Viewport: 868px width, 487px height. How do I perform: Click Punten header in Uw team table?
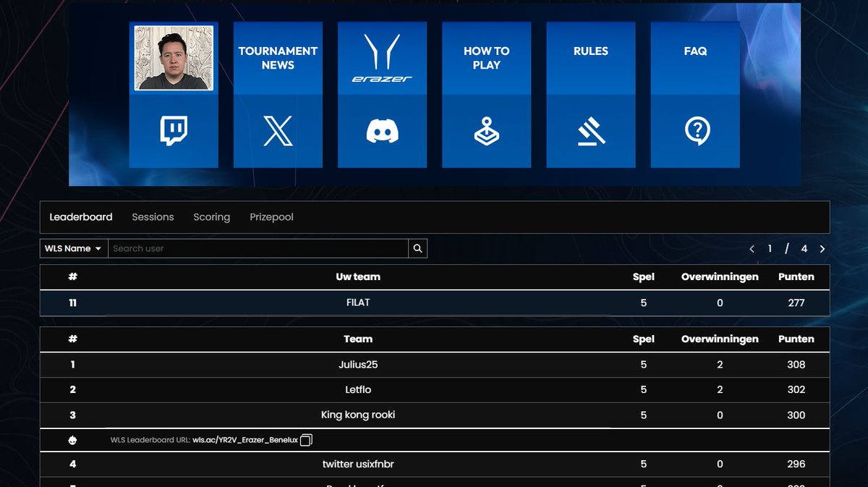pyautogui.click(x=796, y=276)
